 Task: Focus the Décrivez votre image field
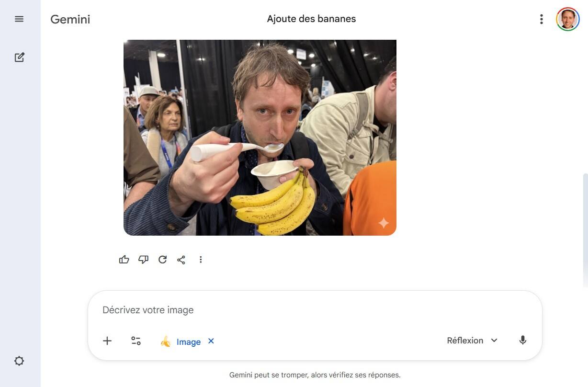pos(315,310)
